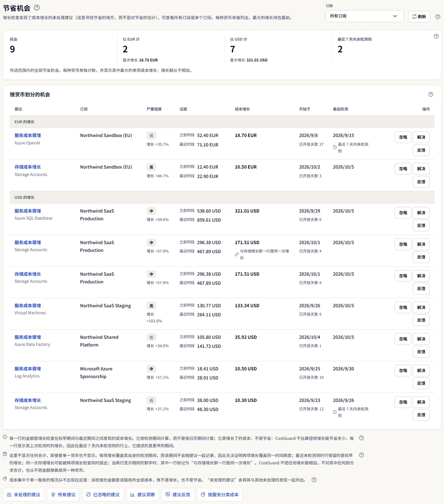The height and width of the screenshot is (504, 444).
Task: Click 忽略 in the Azure OpenAI row
Action: pos(403,137)
